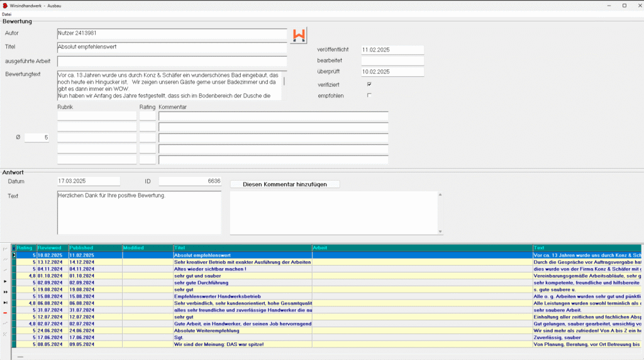Click the Text cell Zuverlässig, sauber
This screenshot has height=360, width=644.
587,337
